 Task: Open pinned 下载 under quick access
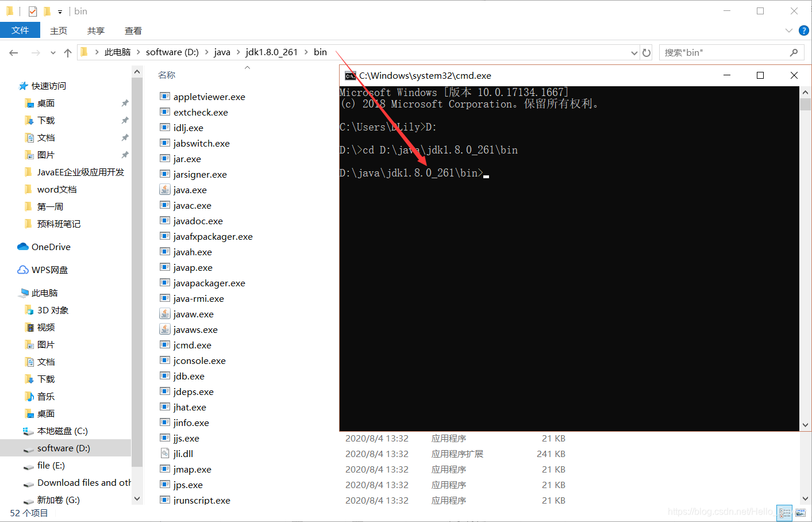[46, 120]
